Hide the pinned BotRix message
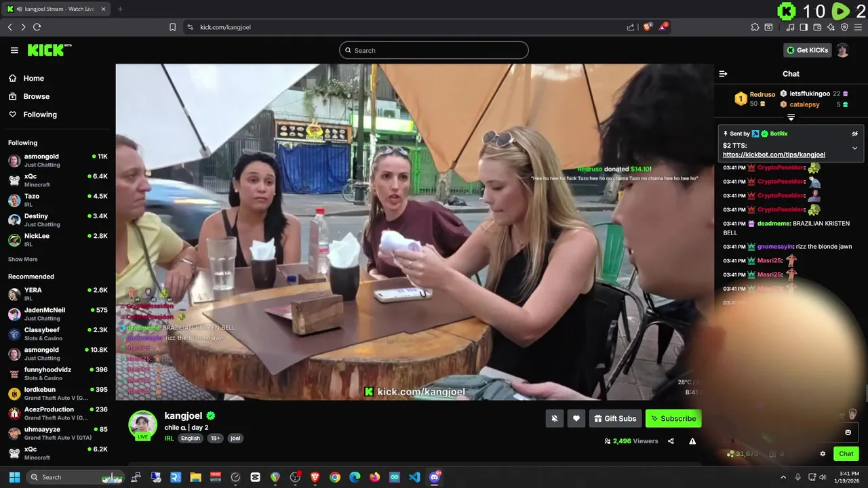868x488 pixels. 854,134
